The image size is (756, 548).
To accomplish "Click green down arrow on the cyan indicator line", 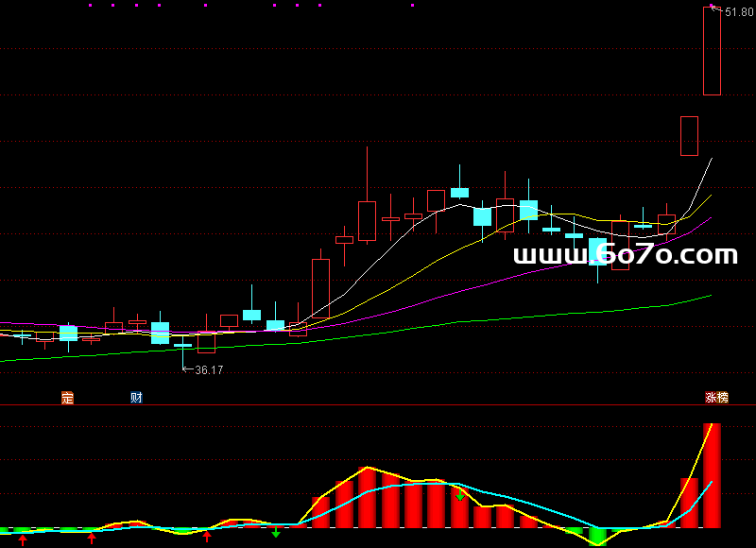I will click(x=460, y=494).
